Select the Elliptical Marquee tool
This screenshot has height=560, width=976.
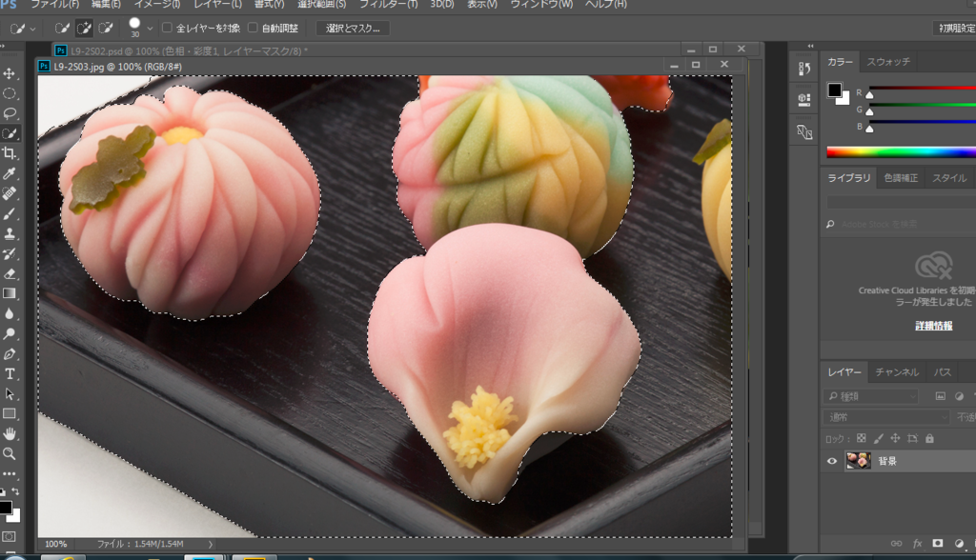10,94
